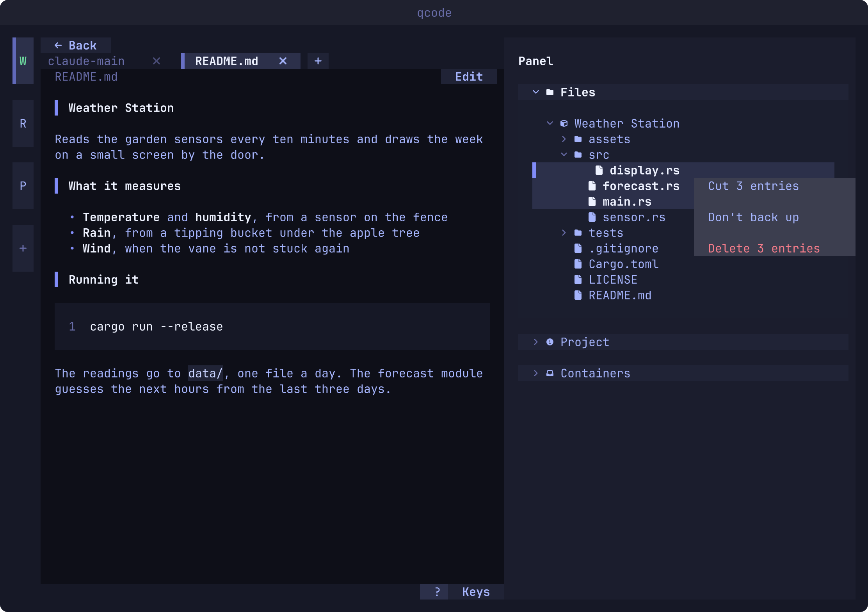Click the display.rs file icon
The height and width of the screenshot is (612, 868).
(x=599, y=170)
